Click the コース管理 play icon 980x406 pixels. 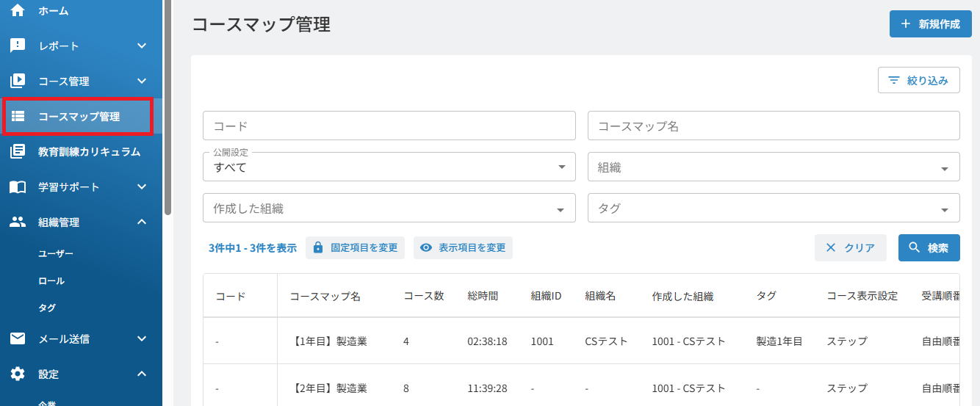[x=18, y=81]
